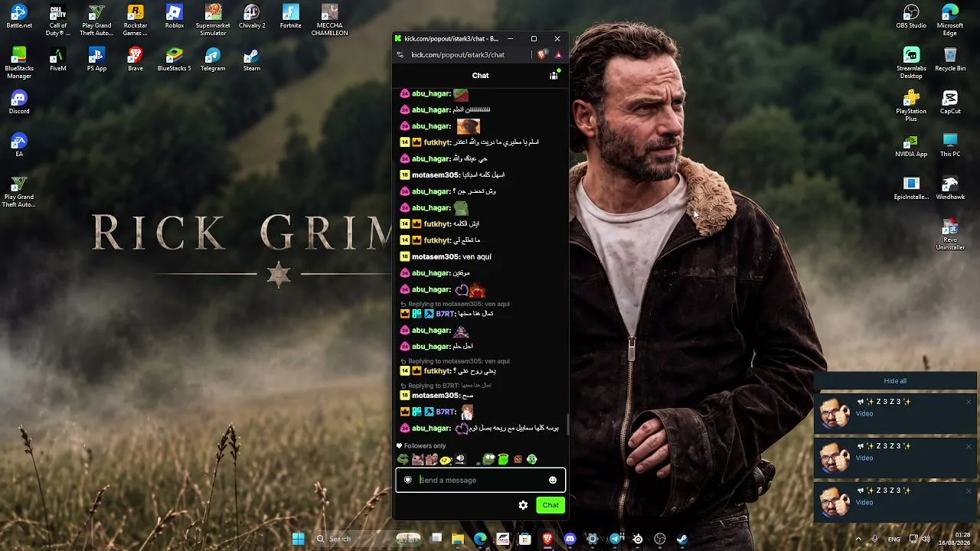Select the CapCut desktop icon

pyautogui.click(x=950, y=103)
